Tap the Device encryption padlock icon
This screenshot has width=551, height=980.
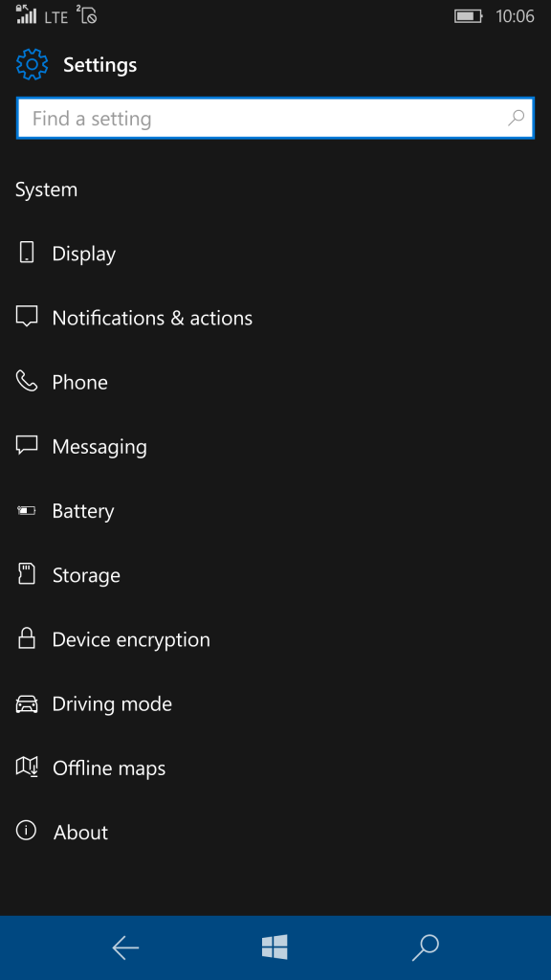coord(26,638)
